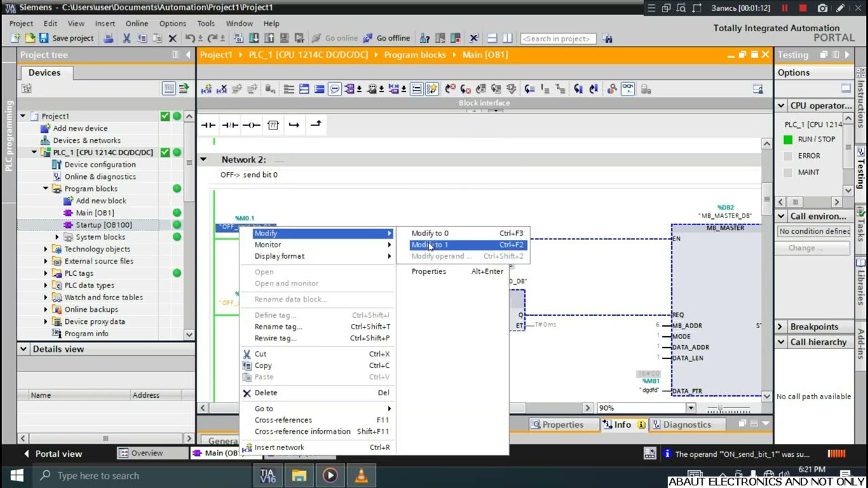Click the Windows Start button
This screenshot has width=868, height=488.
(x=17, y=476)
